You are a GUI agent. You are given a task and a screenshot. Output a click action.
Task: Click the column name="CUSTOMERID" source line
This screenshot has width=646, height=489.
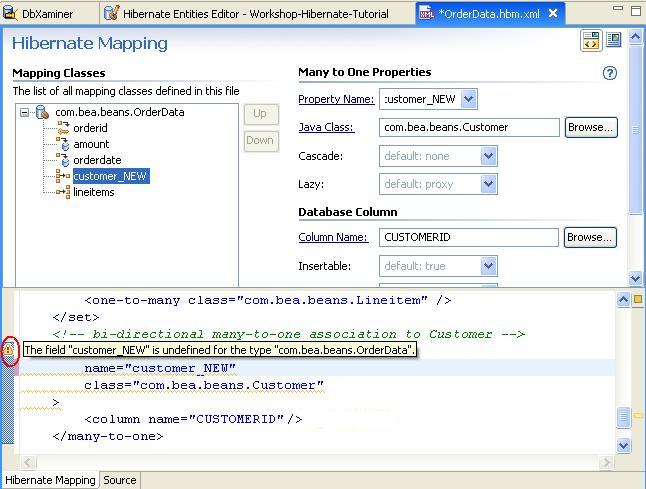193,419
